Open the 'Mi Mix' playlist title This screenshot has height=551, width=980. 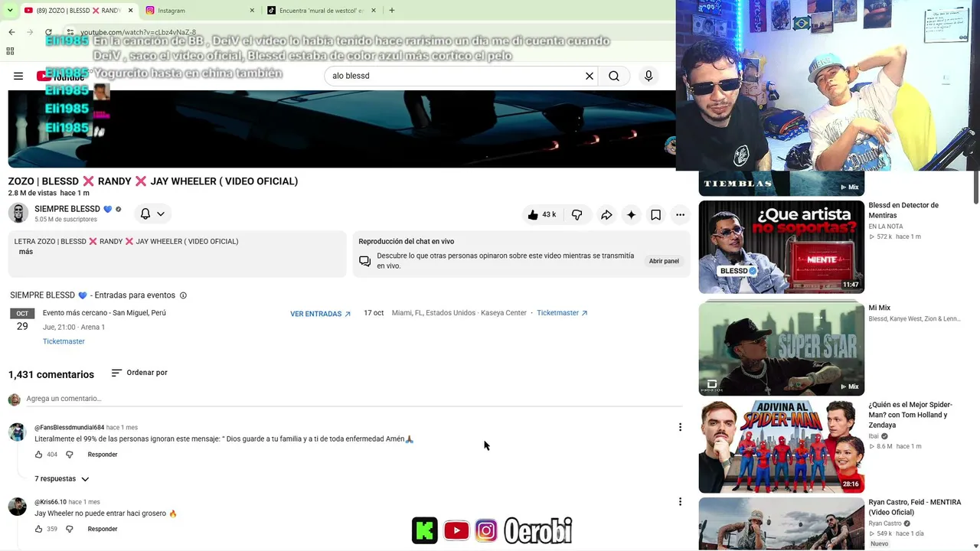[880, 308]
